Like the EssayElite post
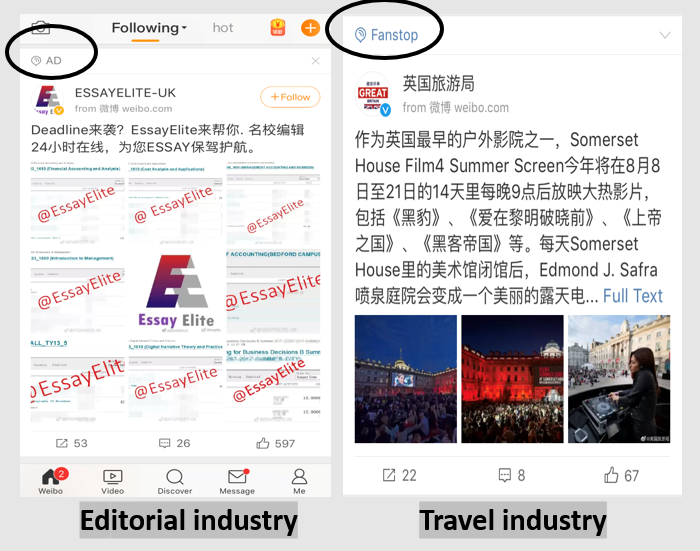This screenshot has width=700, height=551. coord(274,443)
